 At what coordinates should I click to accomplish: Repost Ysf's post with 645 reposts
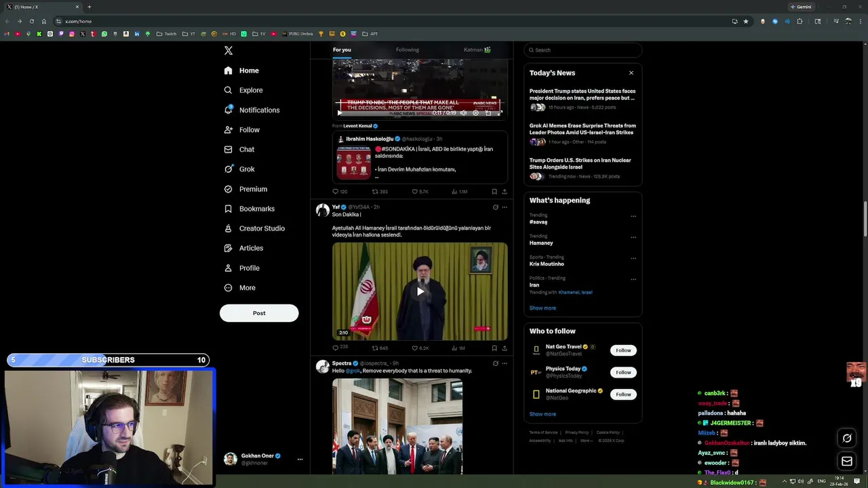(380, 348)
